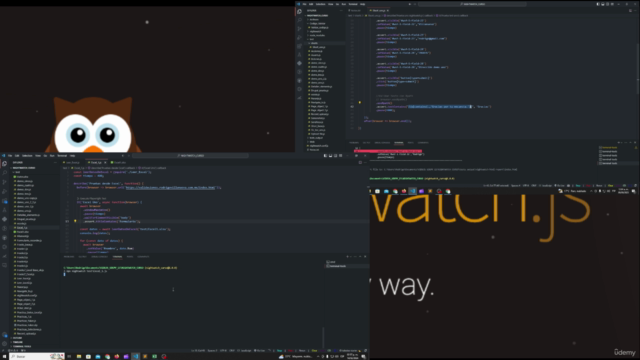This screenshot has height=360, width=640.
Task: Open Source Control in the Excel_1.js VS Code window
Action: tap(4, 182)
